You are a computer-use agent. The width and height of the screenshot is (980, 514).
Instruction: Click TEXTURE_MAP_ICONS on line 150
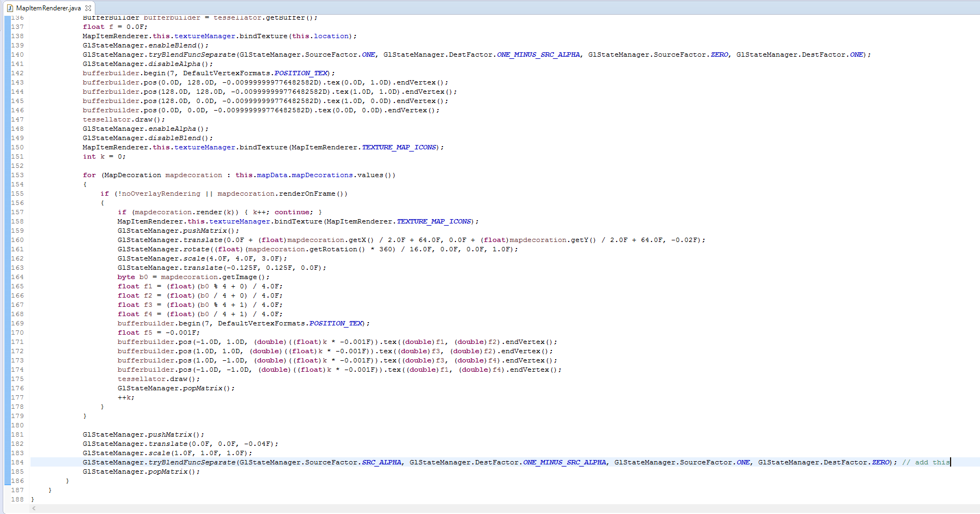pyautogui.click(x=399, y=147)
